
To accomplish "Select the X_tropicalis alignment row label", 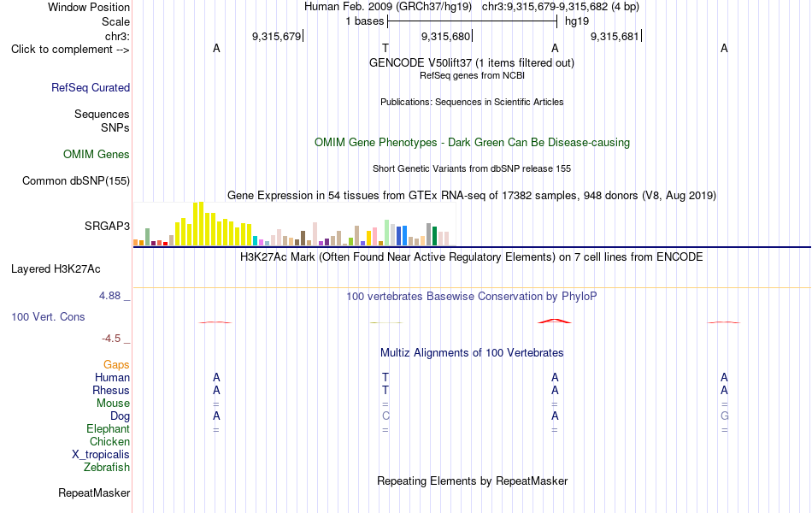I will coord(101,455).
